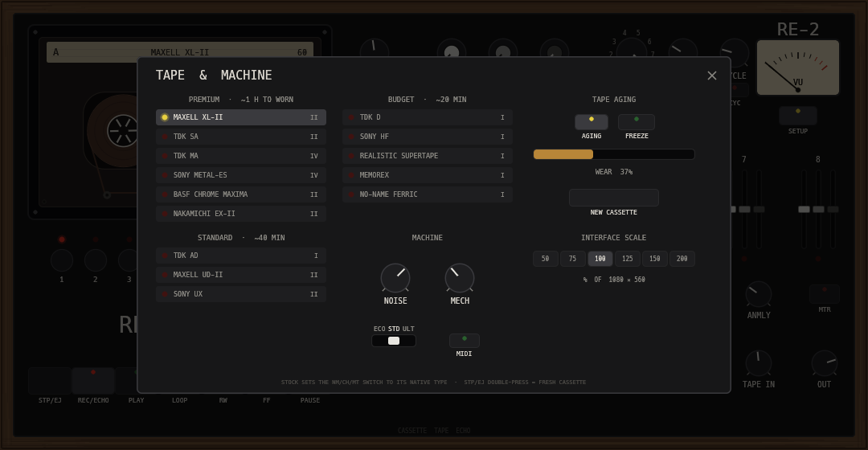Select Sony HF budget tape
This screenshot has width=868, height=450.
(428, 137)
